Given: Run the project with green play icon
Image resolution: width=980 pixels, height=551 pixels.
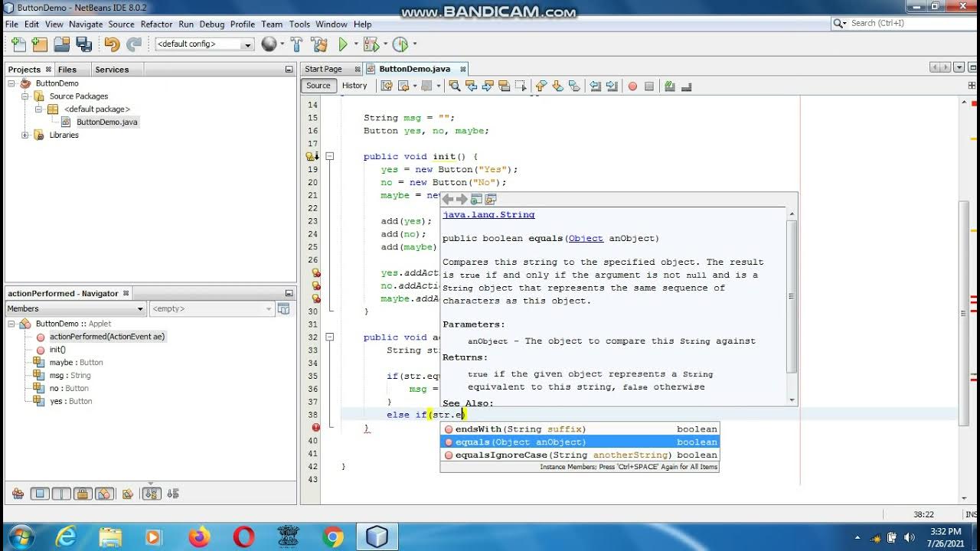Looking at the screenshot, I should (343, 44).
